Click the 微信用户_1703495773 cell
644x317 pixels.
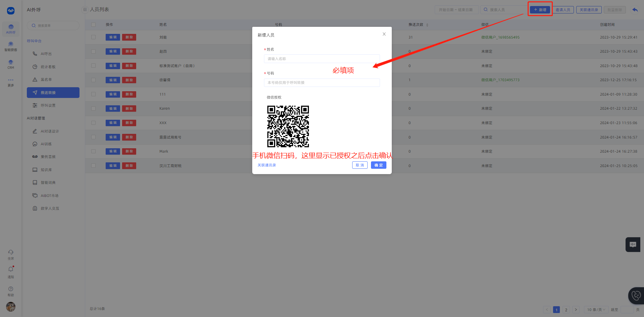[500, 80]
